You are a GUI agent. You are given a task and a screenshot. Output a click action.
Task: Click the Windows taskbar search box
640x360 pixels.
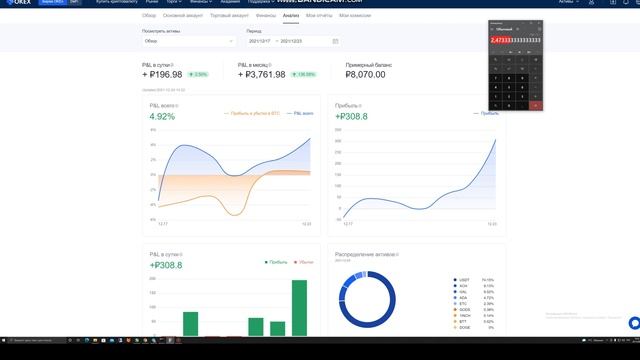[37, 340]
